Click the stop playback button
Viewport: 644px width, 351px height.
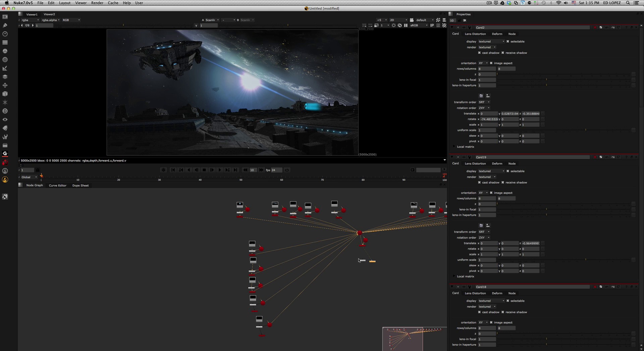click(x=204, y=170)
